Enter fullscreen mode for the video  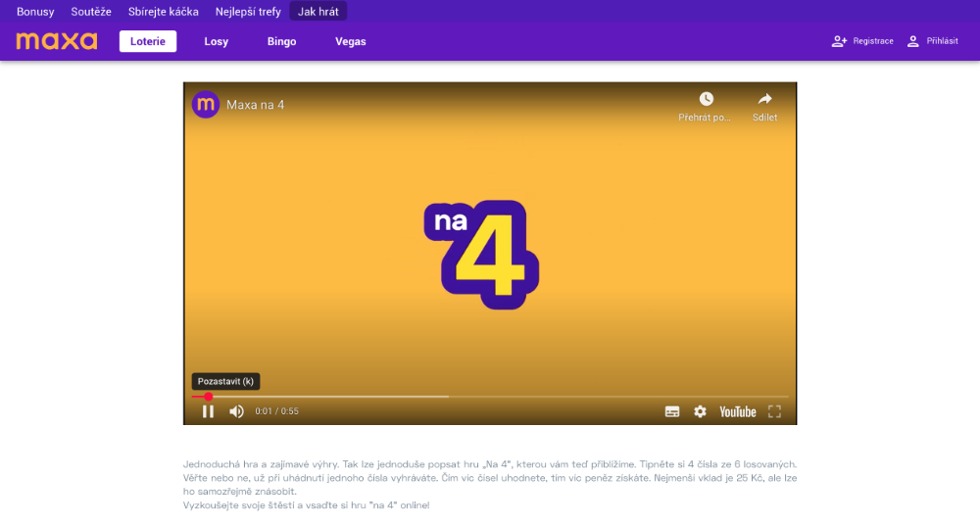[x=774, y=411]
